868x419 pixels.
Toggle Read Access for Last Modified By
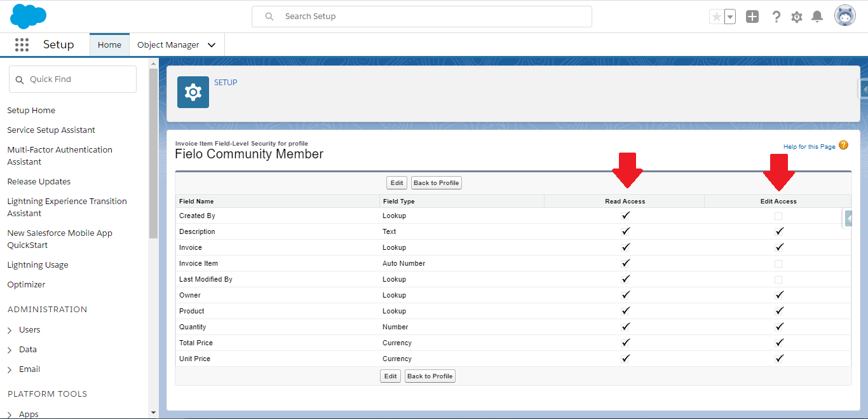pos(625,279)
